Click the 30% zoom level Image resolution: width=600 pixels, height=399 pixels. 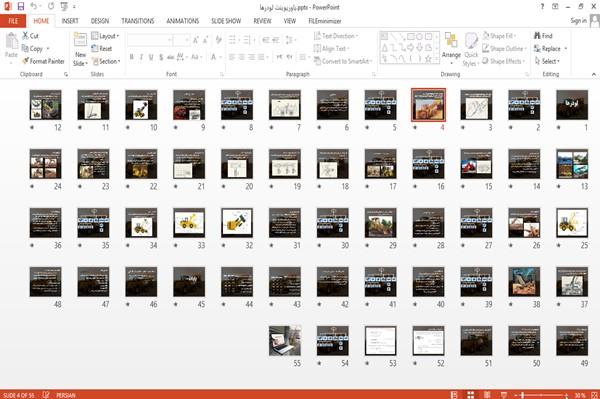tap(580, 395)
